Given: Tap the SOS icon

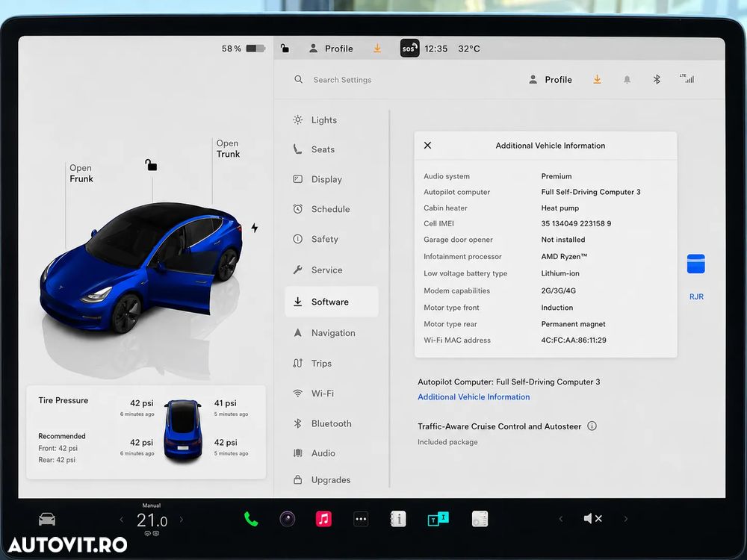Looking at the screenshot, I should click(409, 48).
